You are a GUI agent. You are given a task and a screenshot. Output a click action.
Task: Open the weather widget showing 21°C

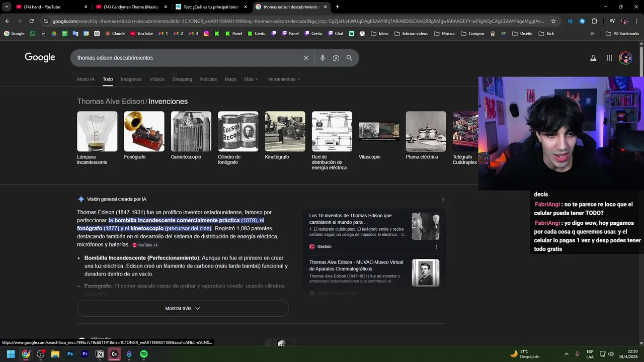(525, 354)
